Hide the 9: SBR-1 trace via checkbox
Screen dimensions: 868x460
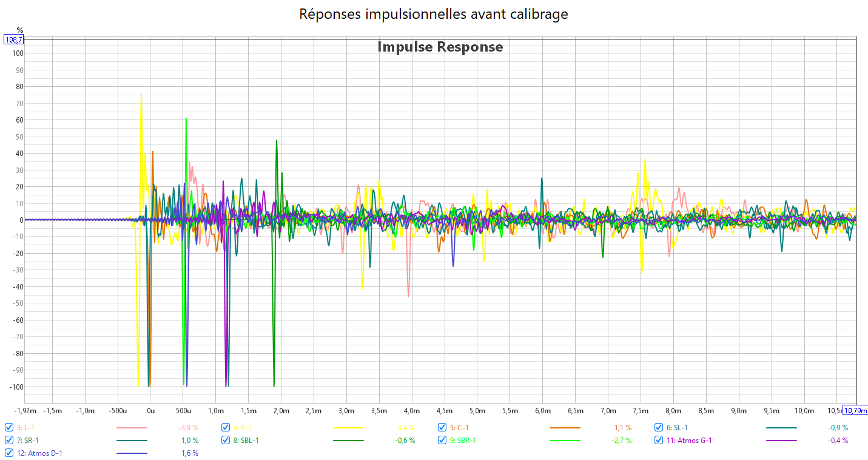tap(442, 440)
